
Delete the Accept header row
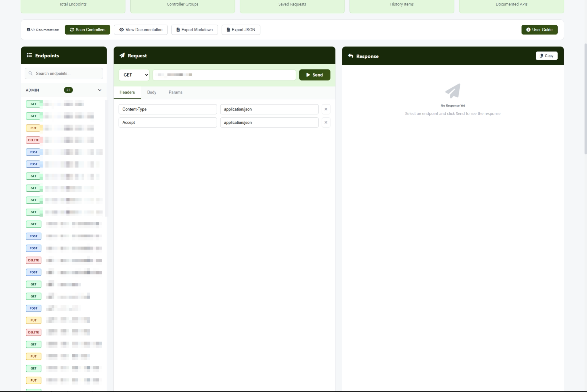[x=326, y=123]
